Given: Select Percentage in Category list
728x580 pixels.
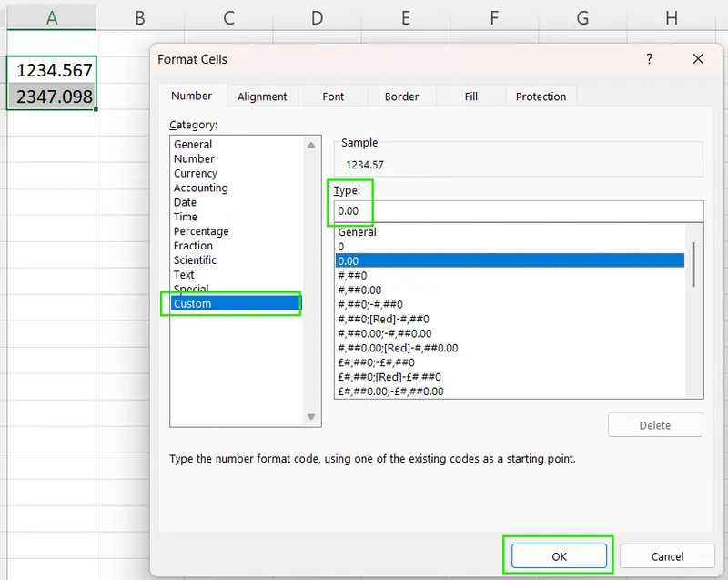Looking at the screenshot, I should [201, 231].
